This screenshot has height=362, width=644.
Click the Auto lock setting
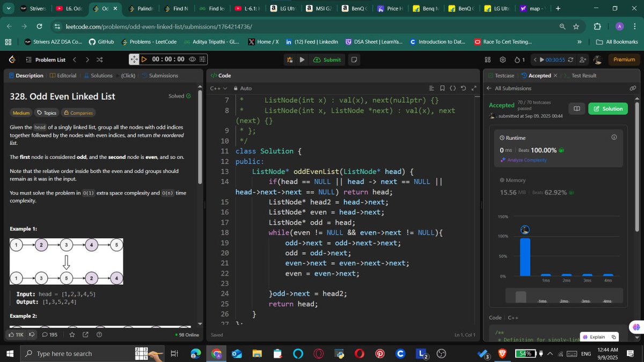pos(243,88)
